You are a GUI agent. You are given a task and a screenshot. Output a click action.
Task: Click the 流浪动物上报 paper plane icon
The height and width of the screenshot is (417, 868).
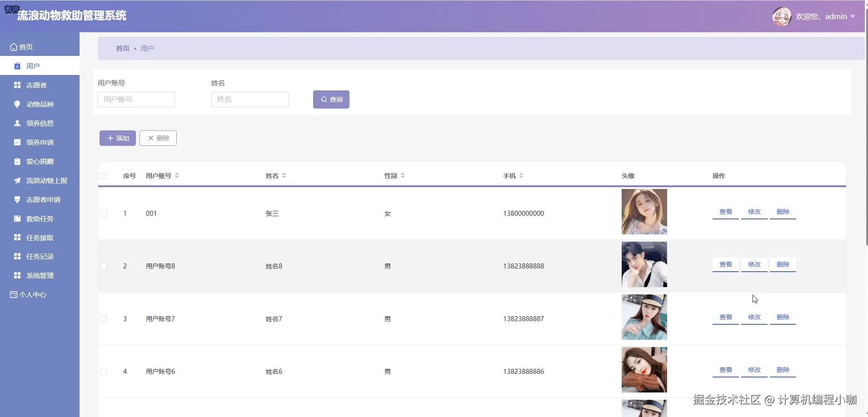click(x=17, y=181)
